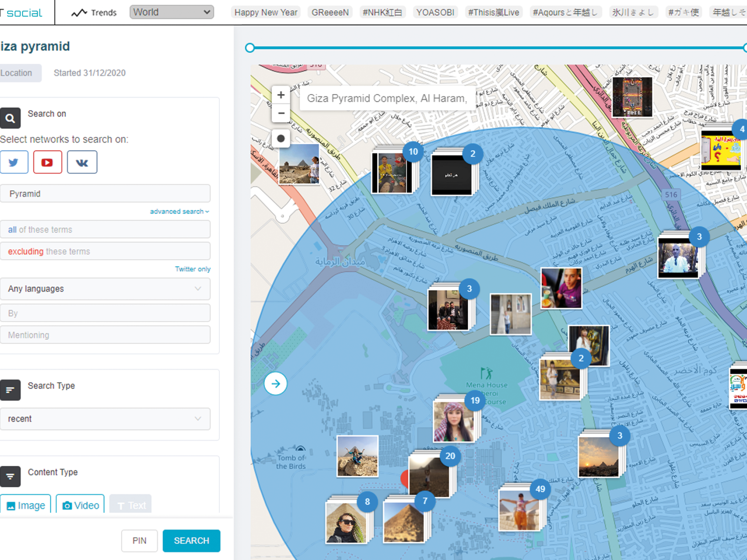Open the Any languages dropdown

point(105,289)
